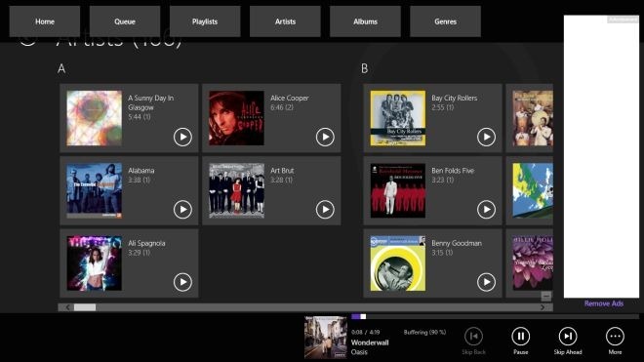Click the Alabama artist name
The image size is (644, 362).
(141, 171)
